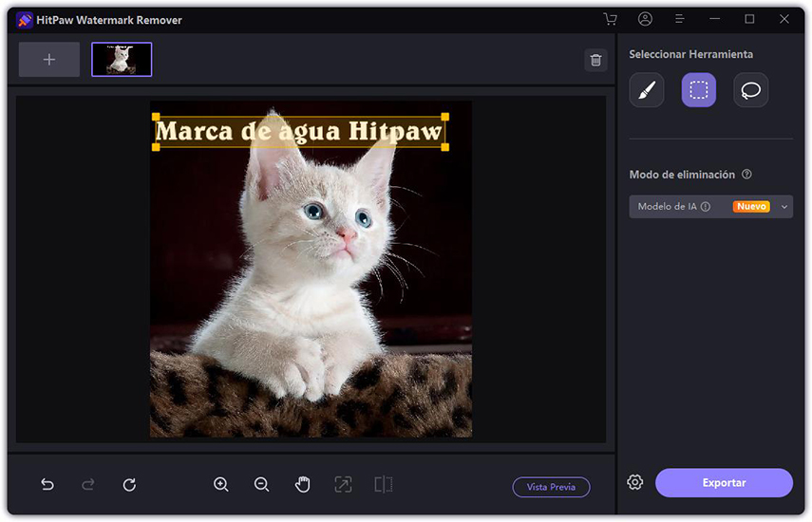Maximize the HitPaw window
The height and width of the screenshot is (522, 812).
pyautogui.click(x=749, y=19)
